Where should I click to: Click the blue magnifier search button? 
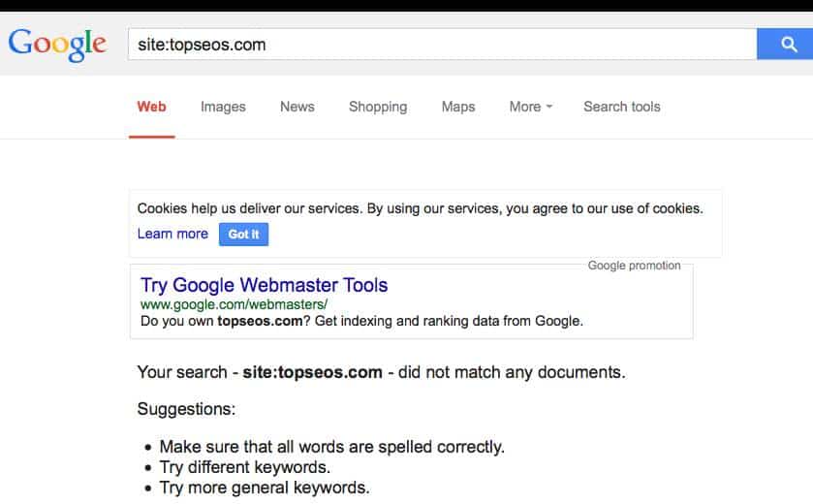785,44
